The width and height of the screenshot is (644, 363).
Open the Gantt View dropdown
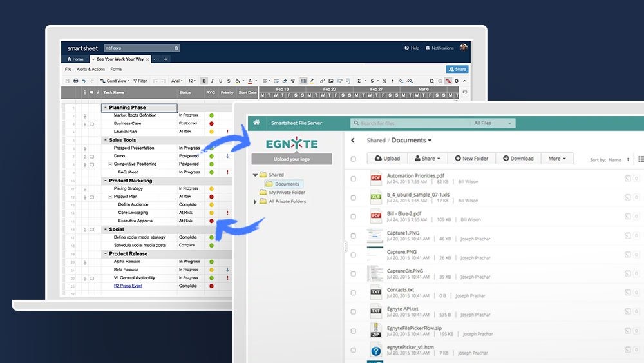pos(115,81)
